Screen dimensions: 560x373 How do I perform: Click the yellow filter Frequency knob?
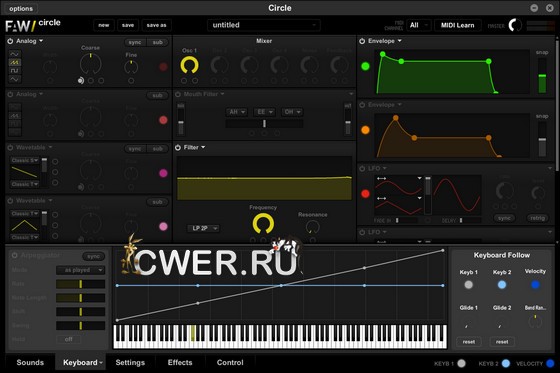click(263, 224)
